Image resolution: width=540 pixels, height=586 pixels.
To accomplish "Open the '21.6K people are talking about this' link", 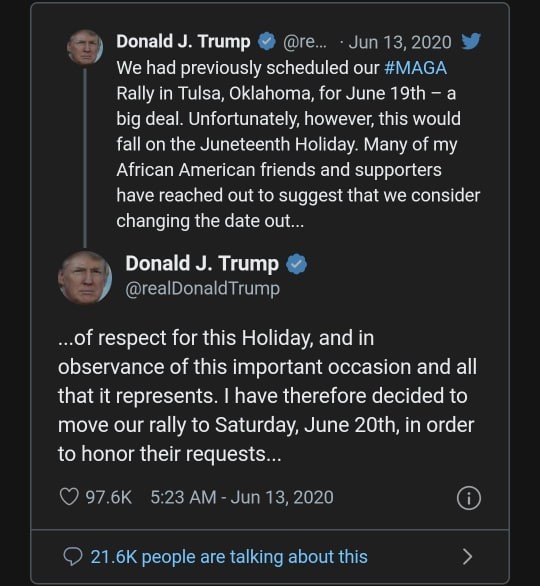I will [x=229, y=557].
